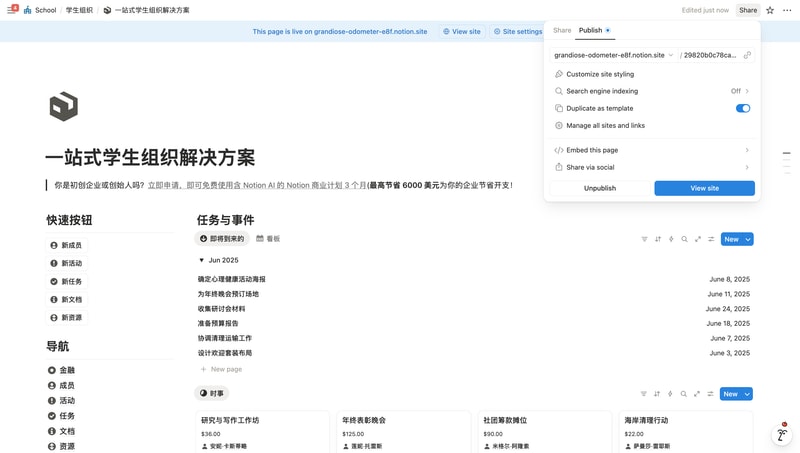Open the three-dot page options menu
Image resolution: width=800 pixels, height=453 pixels.
point(787,10)
